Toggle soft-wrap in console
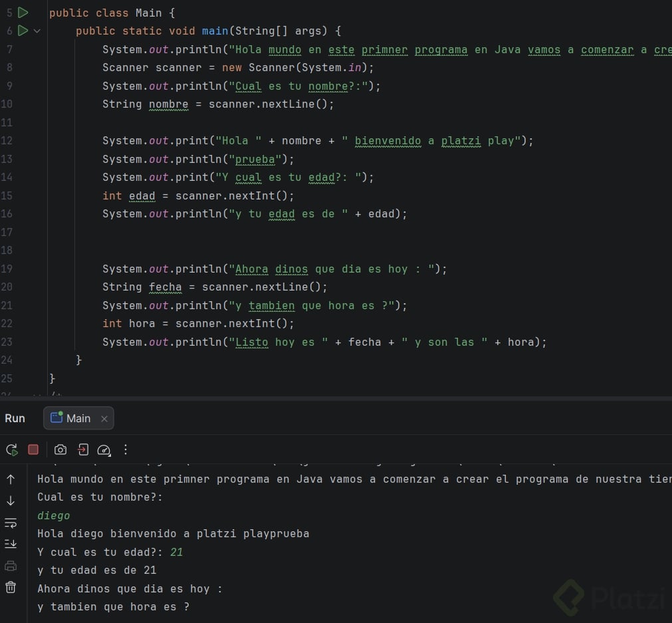 11,523
